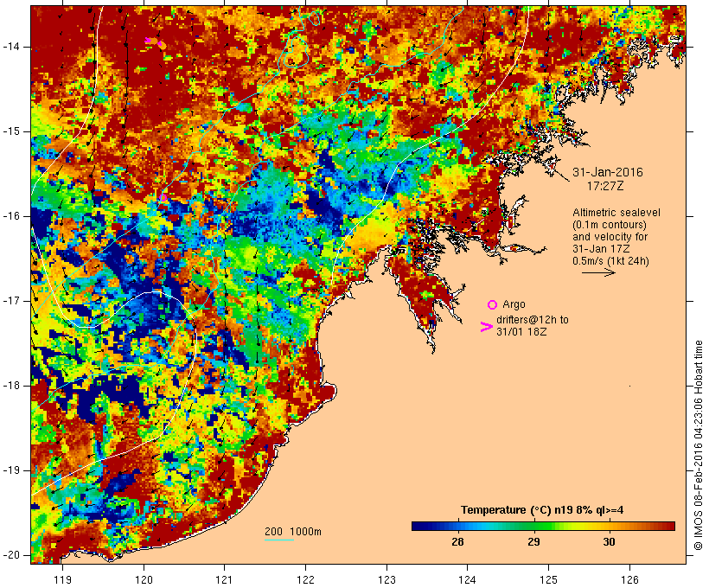709x588 pixels.
Task: Click the velocity scale arrow in legend
Action: point(598,272)
